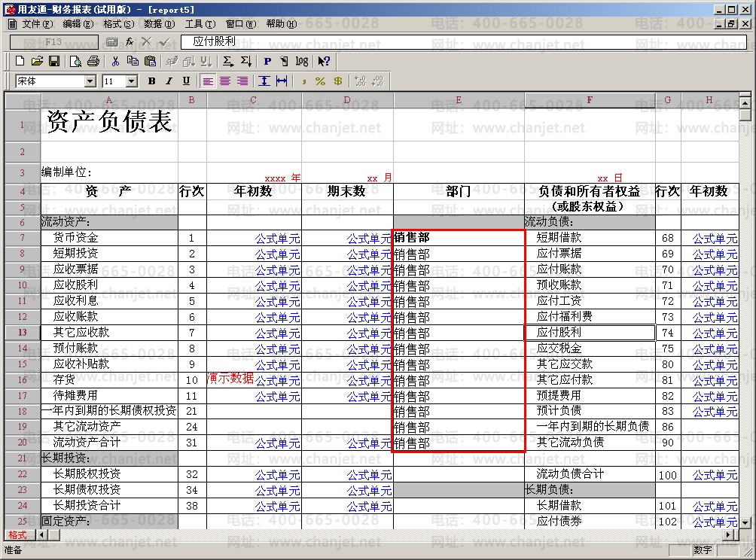Set left text alignment
Screen dimensions: 756x560
coord(208,81)
